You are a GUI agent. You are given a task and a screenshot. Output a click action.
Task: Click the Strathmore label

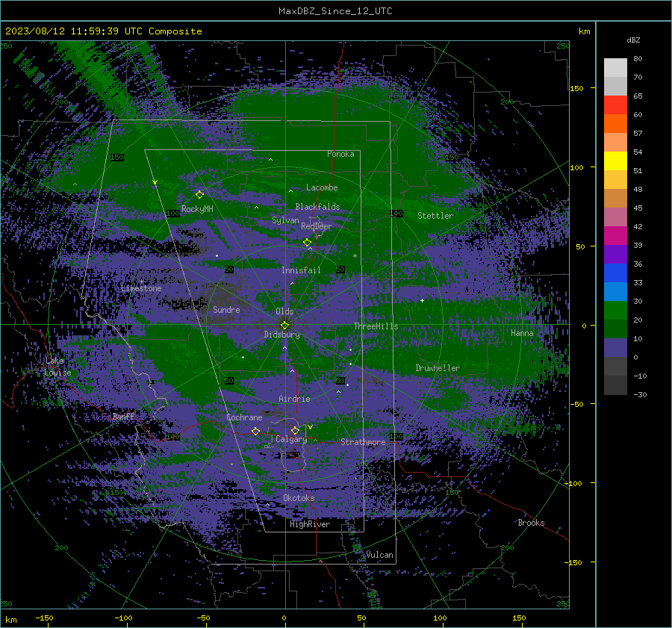[x=363, y=442]
